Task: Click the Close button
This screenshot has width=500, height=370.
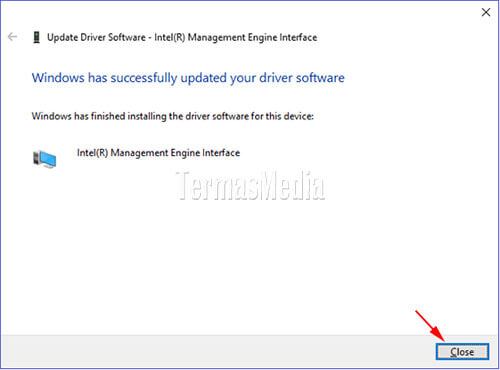Action: tap(462, 352)
